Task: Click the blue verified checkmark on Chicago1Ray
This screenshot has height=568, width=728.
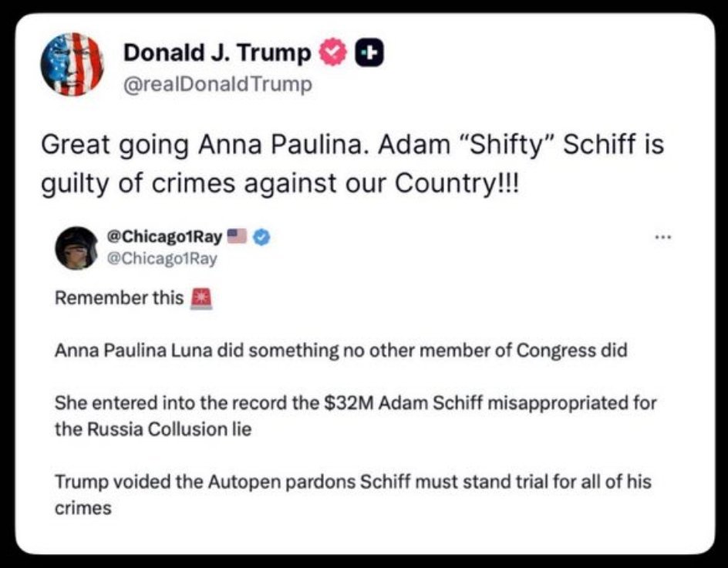Action: [x=261, y=238]
